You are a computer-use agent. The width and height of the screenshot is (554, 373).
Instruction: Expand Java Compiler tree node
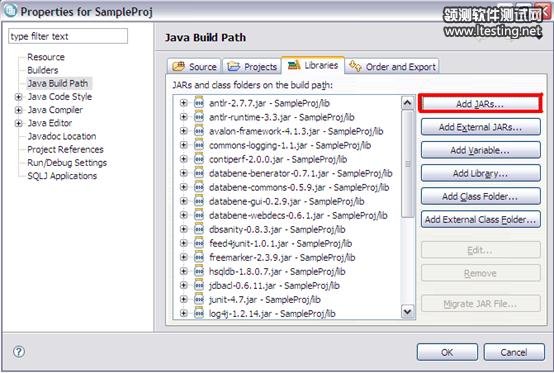(x=18, y=110)
